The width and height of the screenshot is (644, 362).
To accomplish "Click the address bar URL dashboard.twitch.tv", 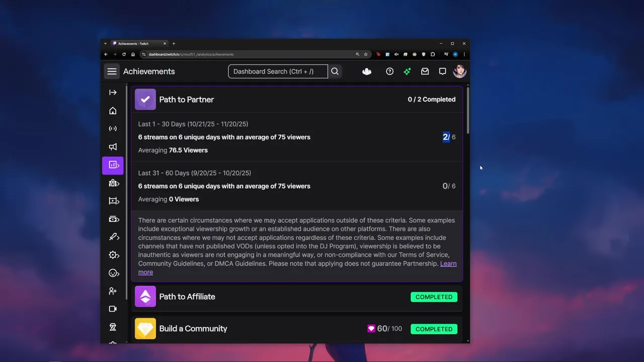I will 191,54.
